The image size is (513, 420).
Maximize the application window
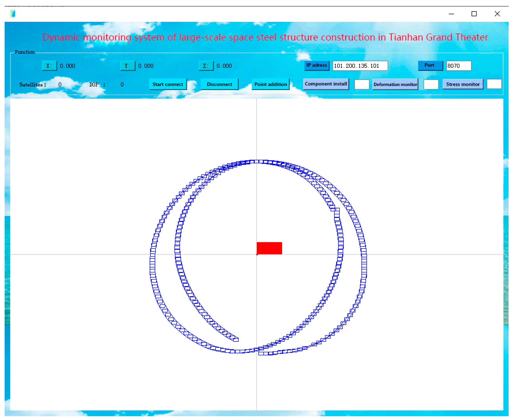click(474, 14)
